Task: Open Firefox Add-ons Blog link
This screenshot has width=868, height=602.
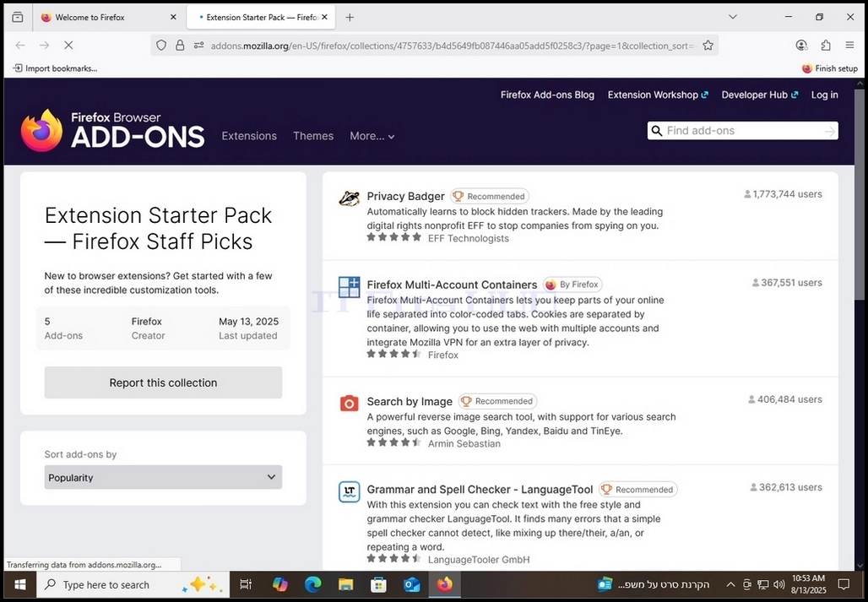Action: [x=547, y=95]
